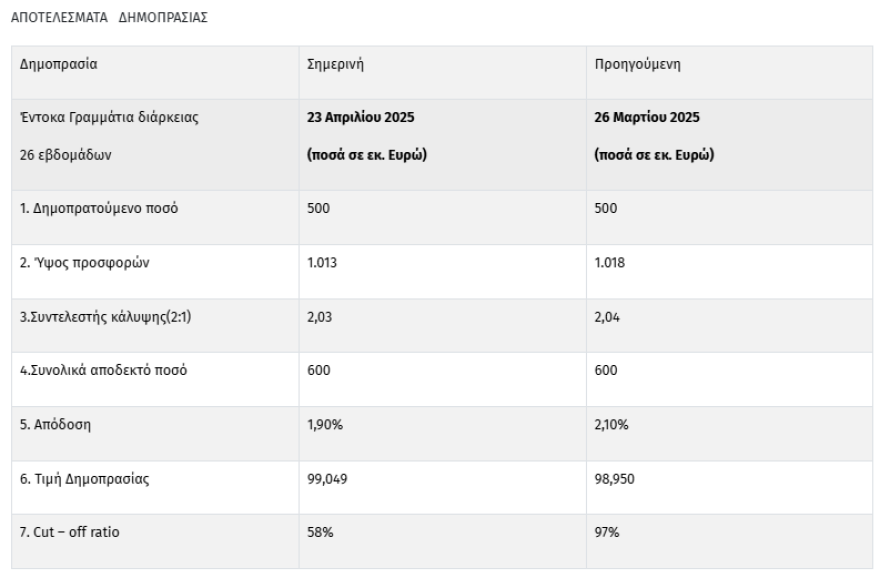This screenshot has height=578, width=880.
Task: Click the 26 Μαρτίου 2025 date
Action: [647, 118]
